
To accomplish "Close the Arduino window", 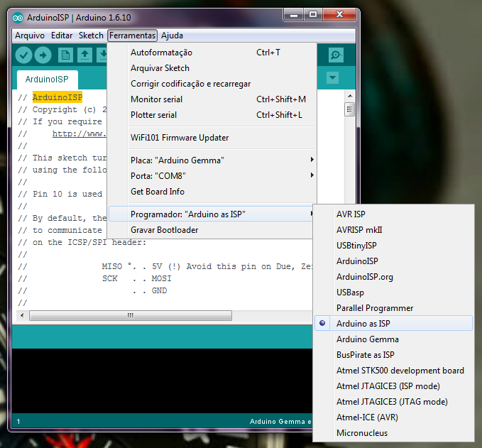I will tap(339, 14).
